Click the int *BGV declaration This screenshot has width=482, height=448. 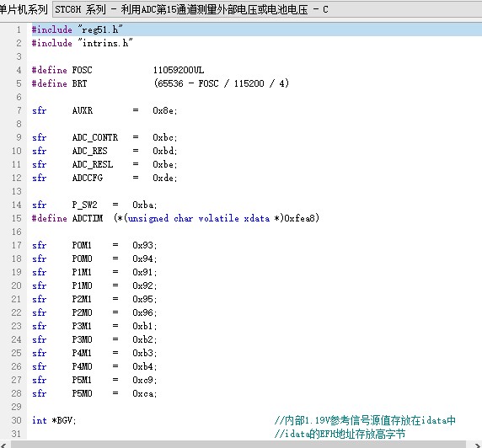pos(54,421)
